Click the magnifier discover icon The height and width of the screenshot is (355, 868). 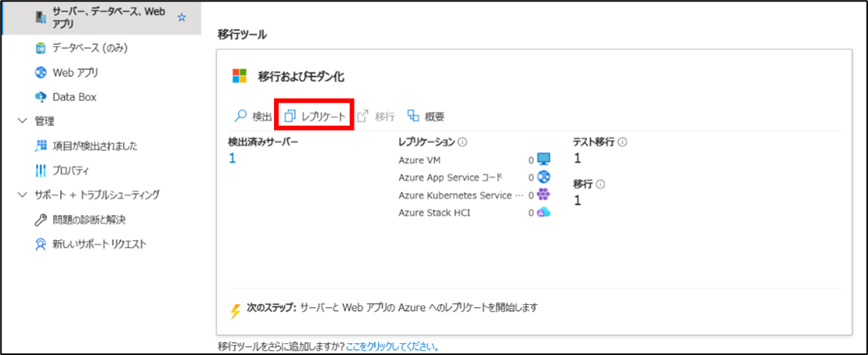[x=240, y=117]
